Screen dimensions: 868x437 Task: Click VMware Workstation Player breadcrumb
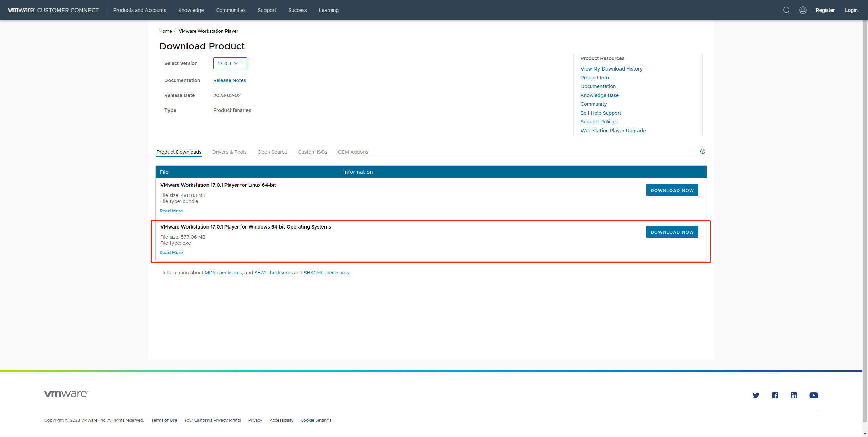click(x=209, y=31)
